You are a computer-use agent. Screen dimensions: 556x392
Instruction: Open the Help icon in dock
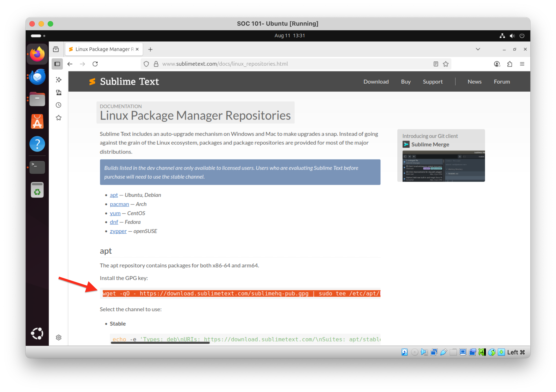pyautogui.click(x=37, y=144)
